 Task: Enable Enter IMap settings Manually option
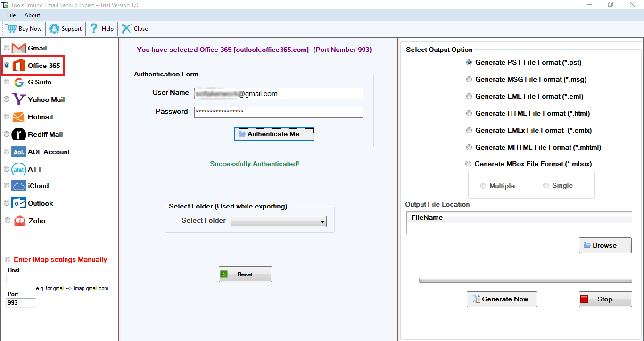click(x=8, y=259)
